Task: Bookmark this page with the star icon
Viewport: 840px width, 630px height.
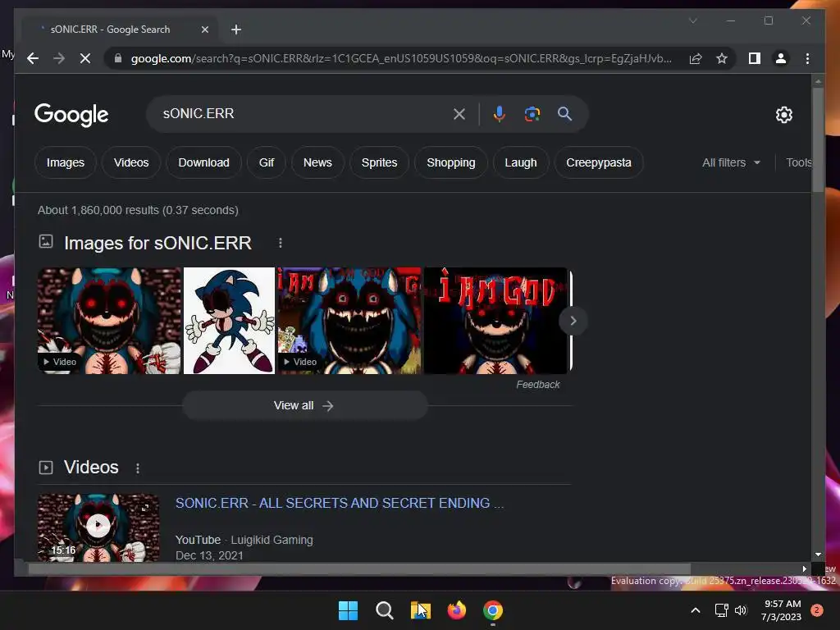Action: (x=722, y=58)
